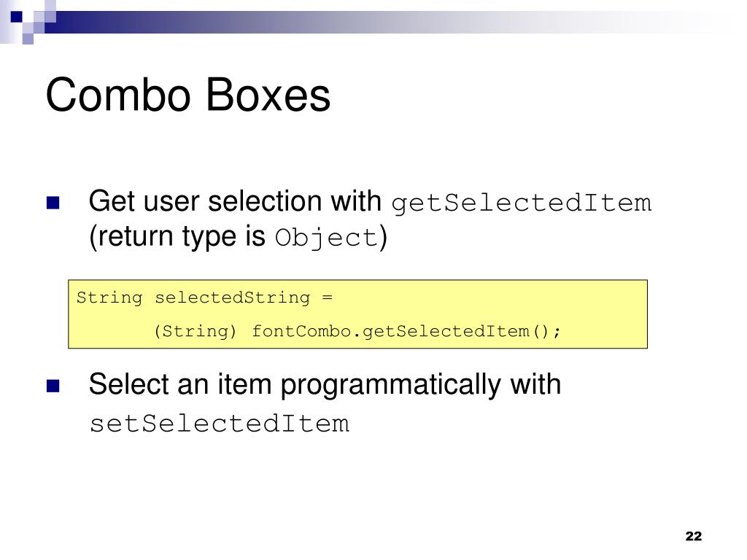Click fontCombo.getSelectedItem() in the code
This screenshot has width=747, height=560.
pos(406,332)
